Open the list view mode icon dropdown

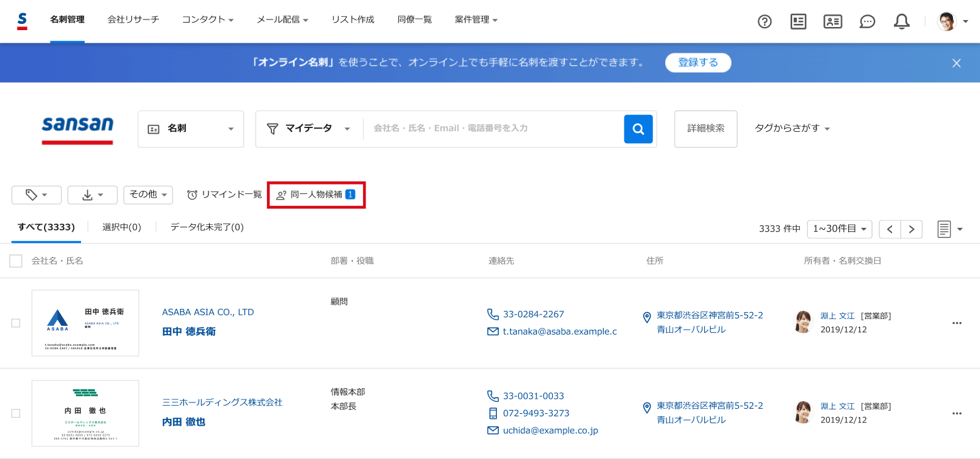[950, 229]
